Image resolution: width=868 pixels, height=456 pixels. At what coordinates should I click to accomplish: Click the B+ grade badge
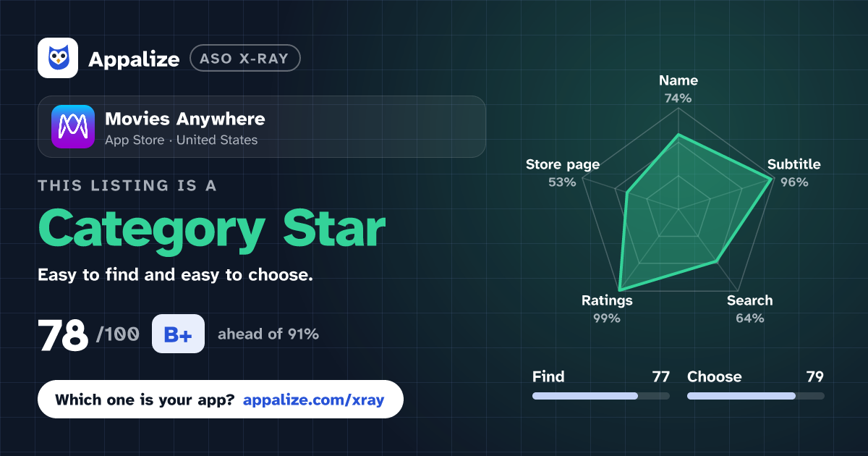coord(178,334)
